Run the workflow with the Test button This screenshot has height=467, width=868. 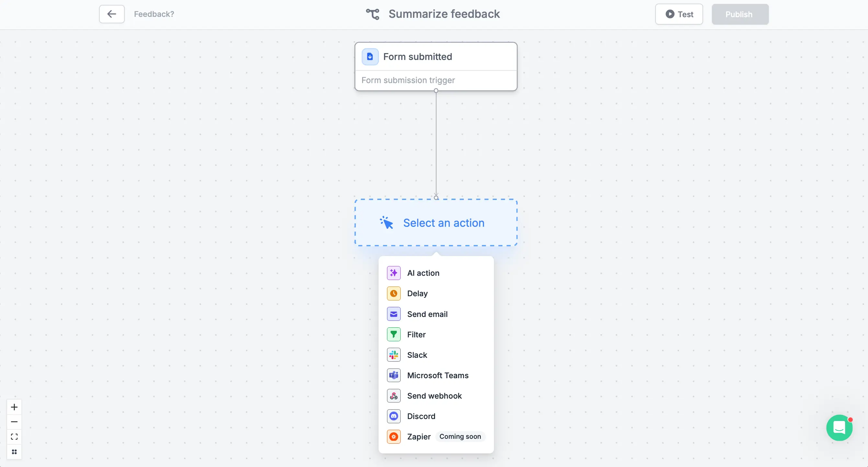tap(679, 14)
